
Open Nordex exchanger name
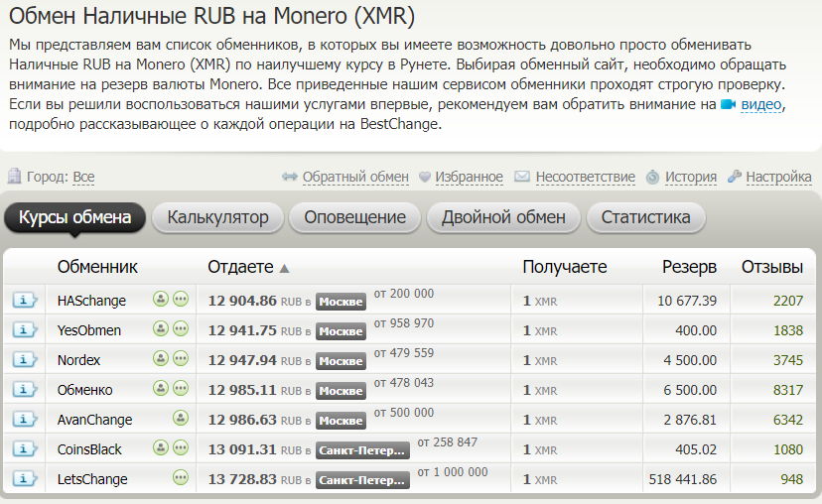(x=78, y=360)
